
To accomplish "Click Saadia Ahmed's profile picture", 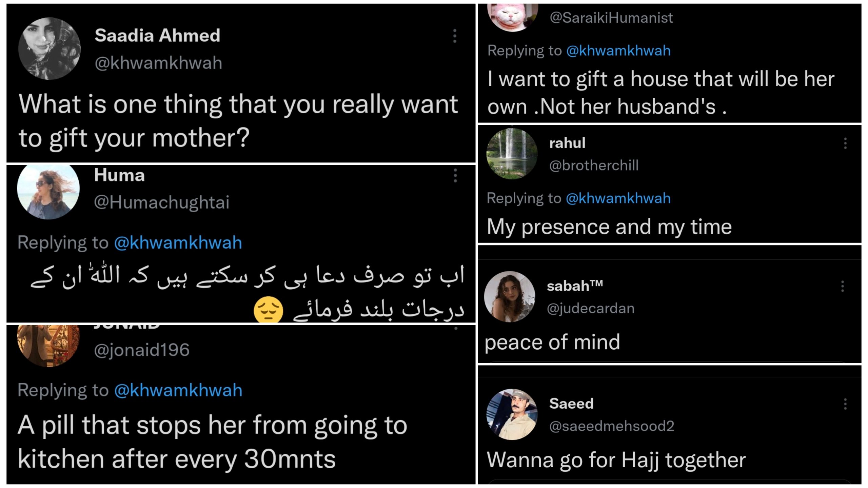I will tap(50, 49).
